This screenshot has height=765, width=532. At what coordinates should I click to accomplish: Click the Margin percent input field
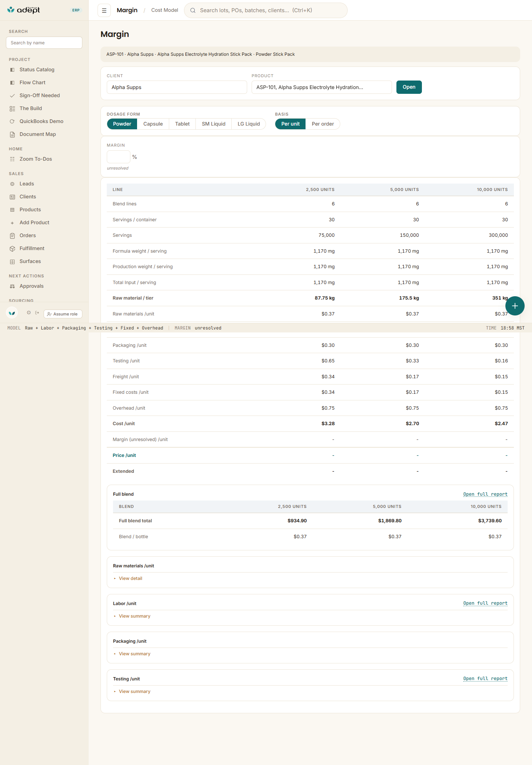[x=119, y=157]
